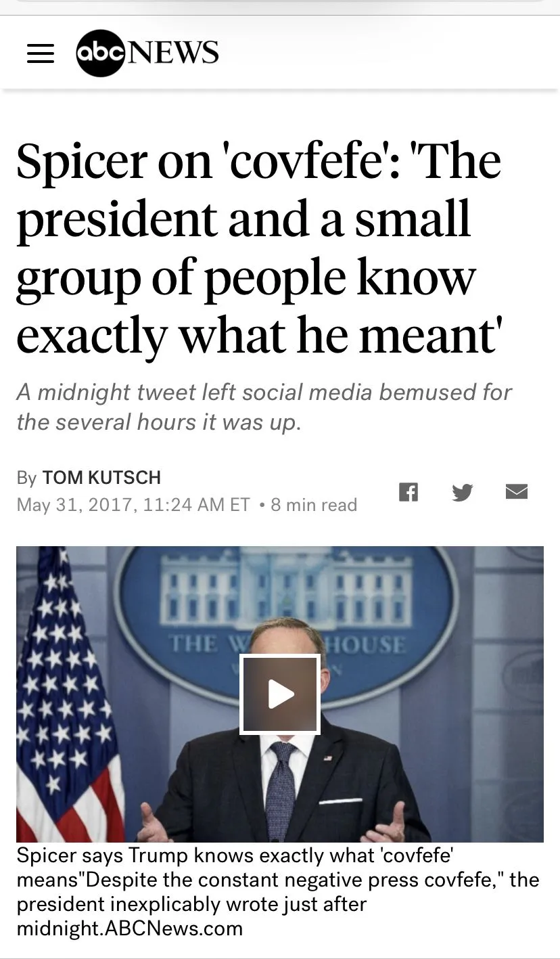Email the article using the envelope icon
This screenshot has width=560, height=959.
[x=517, y=492]
